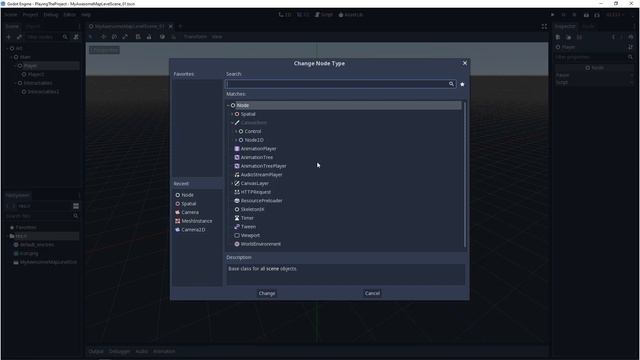The height and width of the screenshot is (360, 640).
Task: Click the WorldEnvironment globe icon
Action: (x=237, y=244)
